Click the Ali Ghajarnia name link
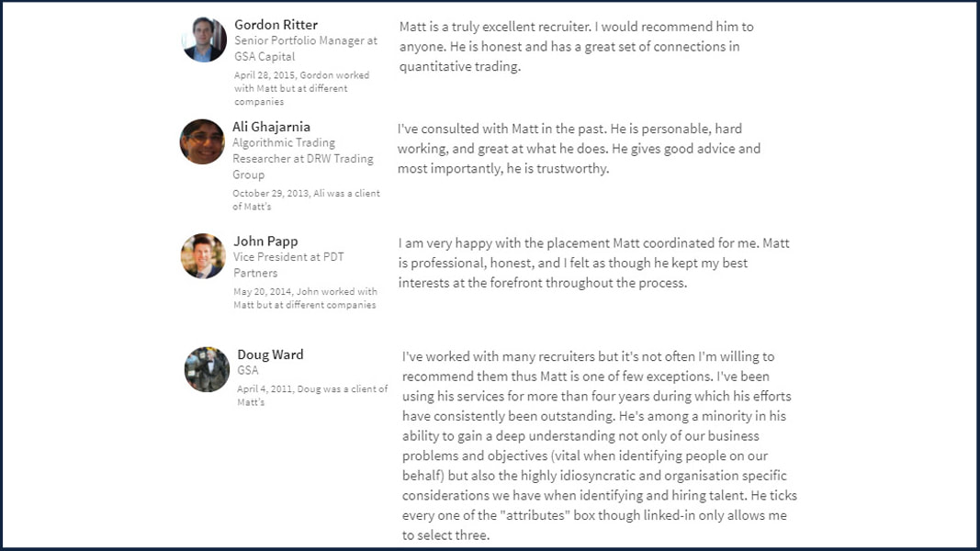Viewport: 980px width, 551px height. click(271, 127)
